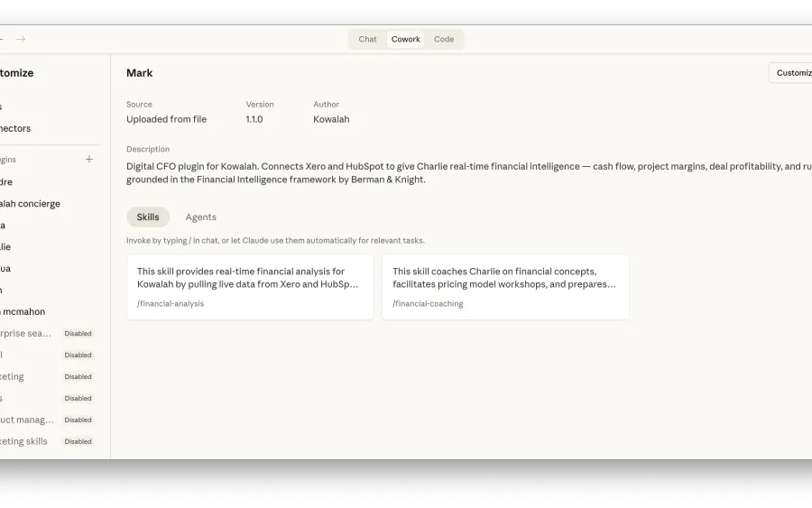This screenshot has height=508, width=812.
Task: Open the /financial-coaching skill card
Action: point(505,287)
